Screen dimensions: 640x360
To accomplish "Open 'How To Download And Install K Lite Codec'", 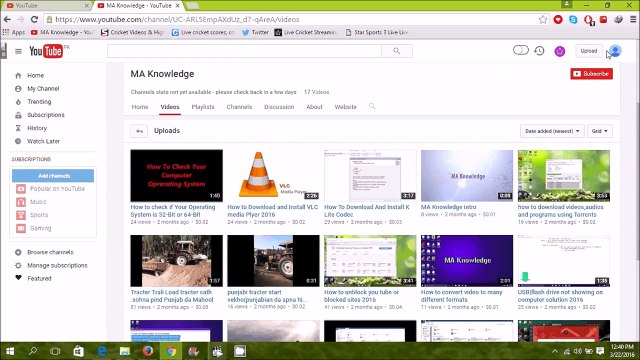I will (x=367, y=211).
